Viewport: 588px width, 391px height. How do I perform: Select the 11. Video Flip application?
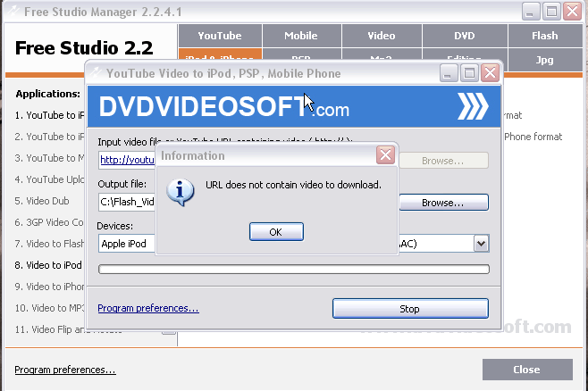49,329
